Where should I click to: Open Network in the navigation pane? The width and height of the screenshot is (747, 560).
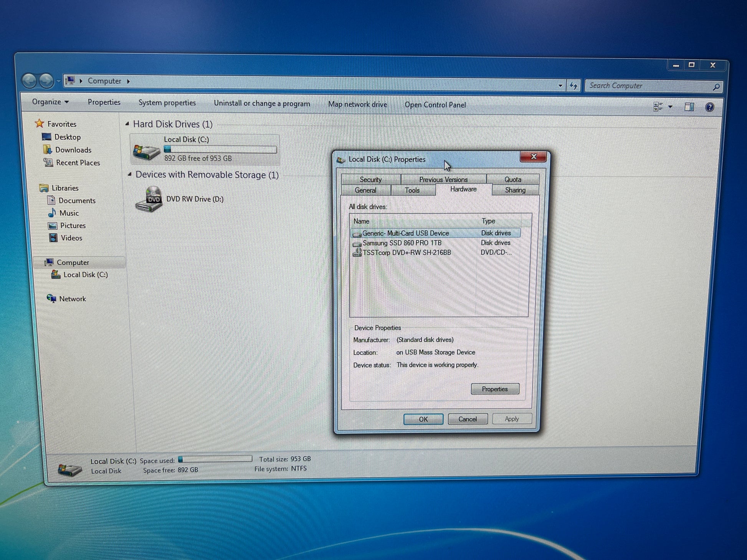[x=72, y=299]
